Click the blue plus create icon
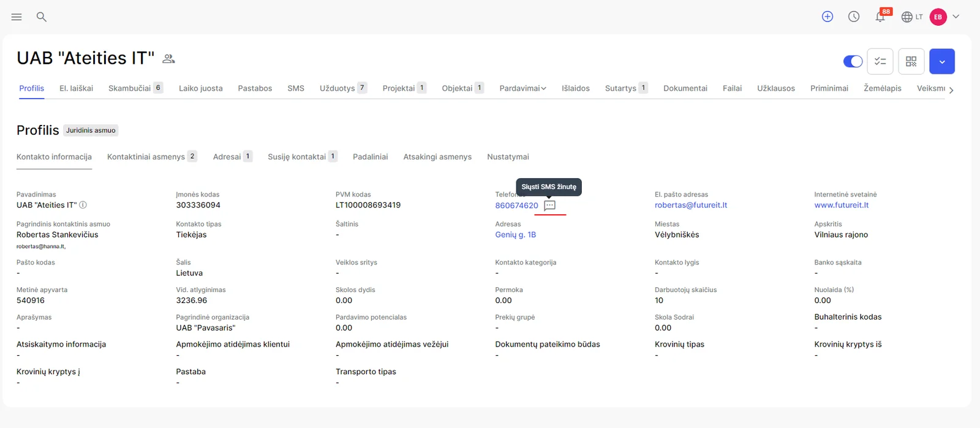Viewport: 980px width, 428px height. click(827, 17)
